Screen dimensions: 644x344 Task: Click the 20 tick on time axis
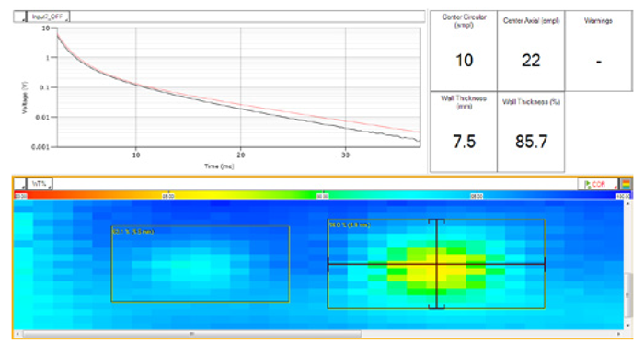pos(241,155)
